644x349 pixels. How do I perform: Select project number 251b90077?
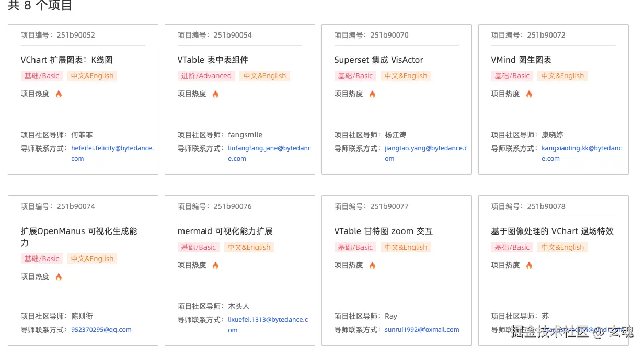[x=389, y=206]
